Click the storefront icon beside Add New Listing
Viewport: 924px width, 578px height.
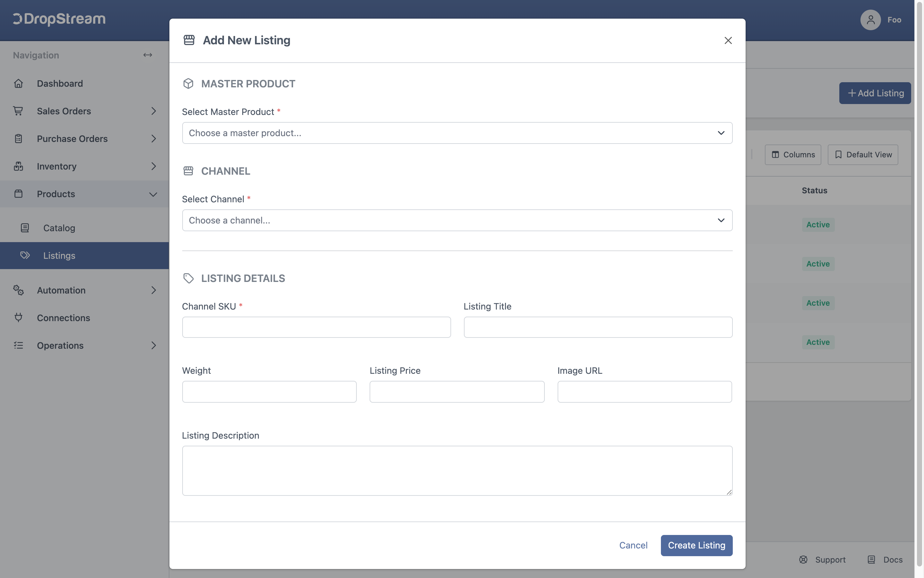pyautogui.click(x=189, y=40)
